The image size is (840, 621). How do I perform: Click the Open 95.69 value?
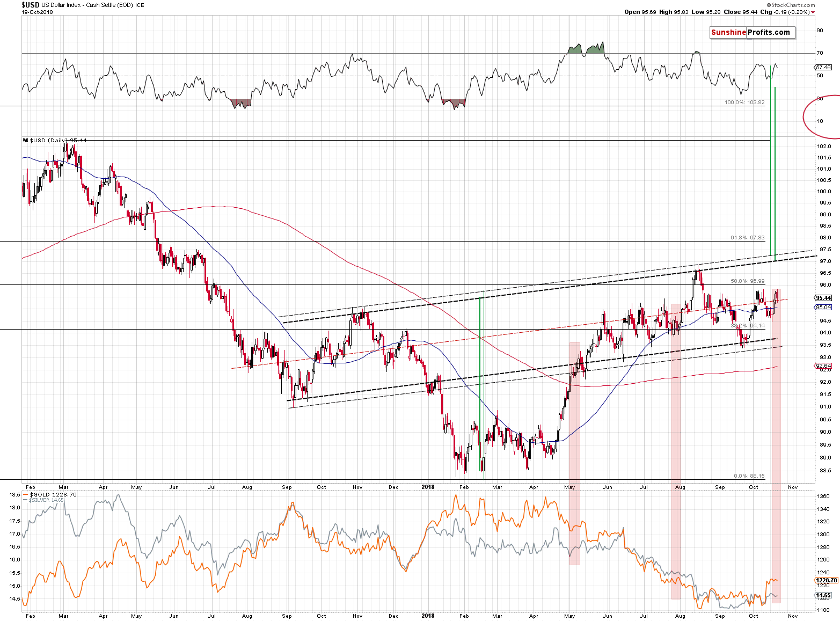[x=640, y=12]
